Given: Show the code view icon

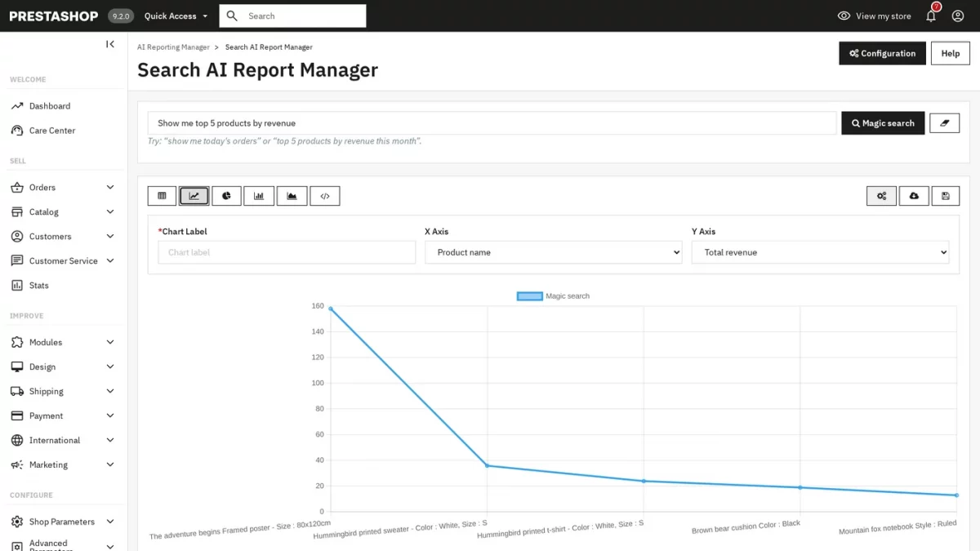Looking at the screenshot, I should (324, 196).
